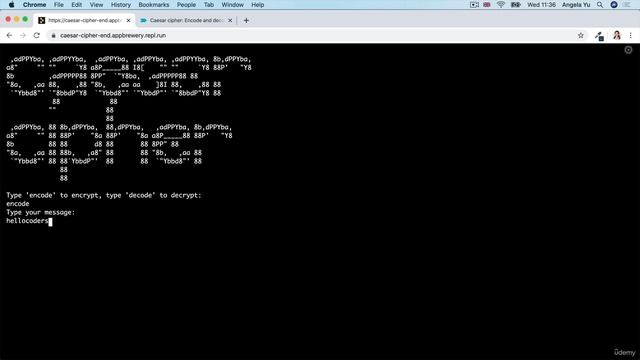Click the green fullscreen window button
The image size is (640, 360).
coord(25,19)
